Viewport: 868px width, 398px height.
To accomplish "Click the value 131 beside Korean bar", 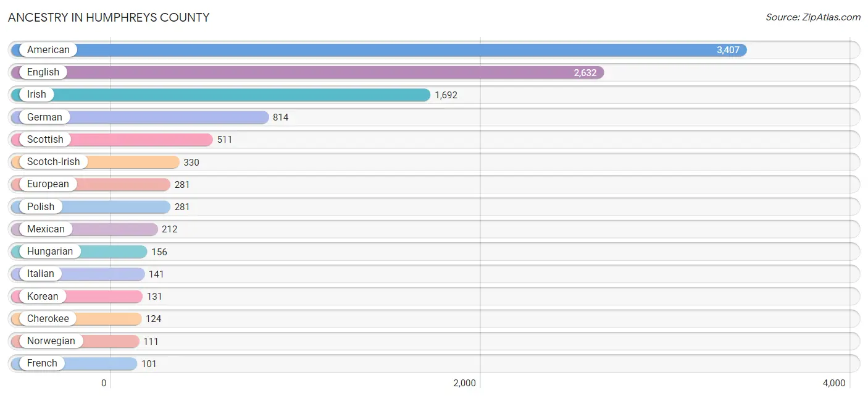I will click(154, 297).
